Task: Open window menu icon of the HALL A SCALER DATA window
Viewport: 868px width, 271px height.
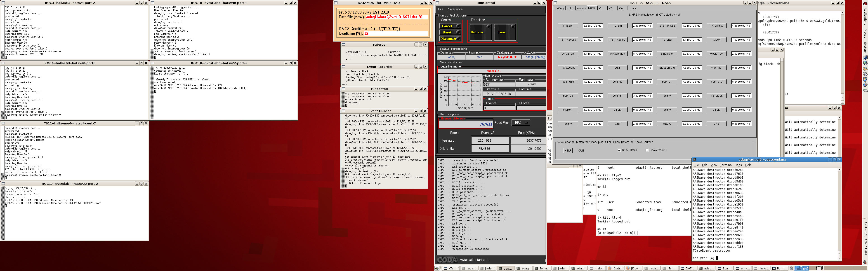Action: coord(555,3)
